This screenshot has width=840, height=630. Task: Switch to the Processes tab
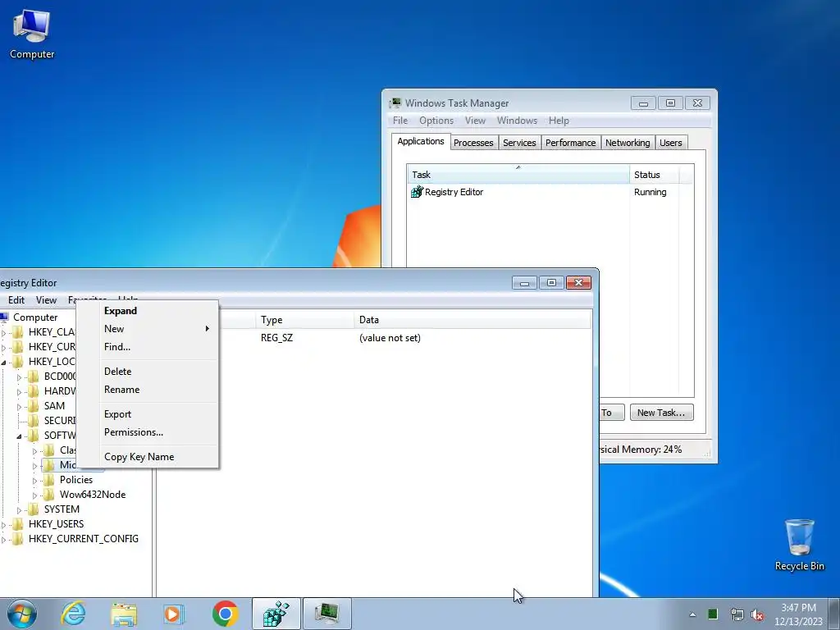(473, 143)
